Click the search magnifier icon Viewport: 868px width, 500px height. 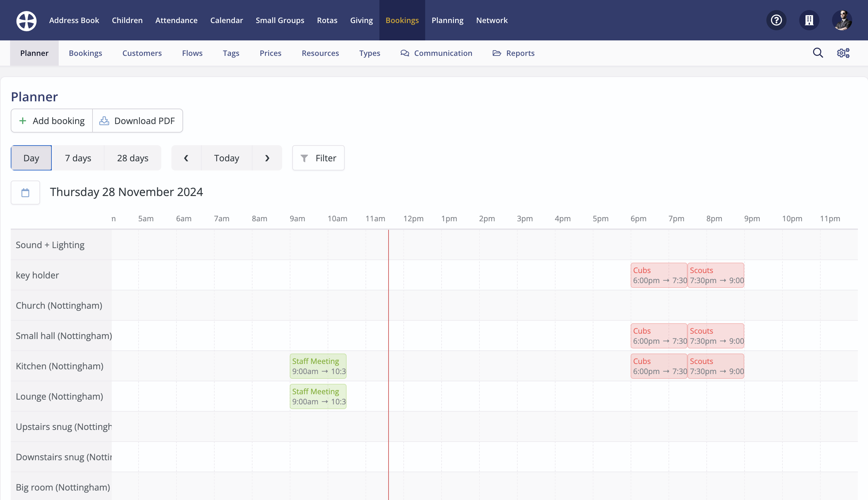coord(818,53)
